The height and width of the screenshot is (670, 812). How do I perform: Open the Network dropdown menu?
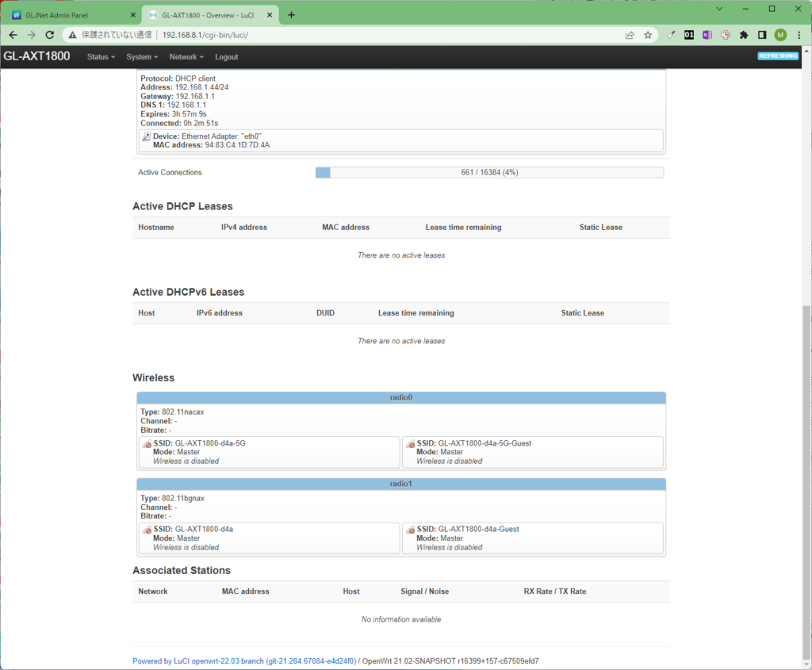coord(186,56)
